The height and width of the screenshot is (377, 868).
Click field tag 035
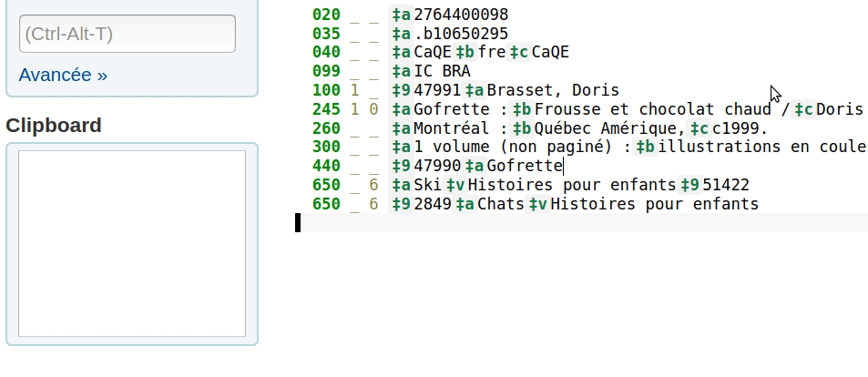(327, 34)
